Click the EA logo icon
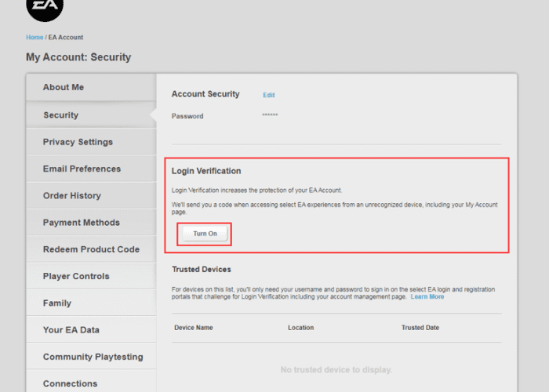Image resolution: width=549 pixels, height=392 pixels. tap(45, 8)
